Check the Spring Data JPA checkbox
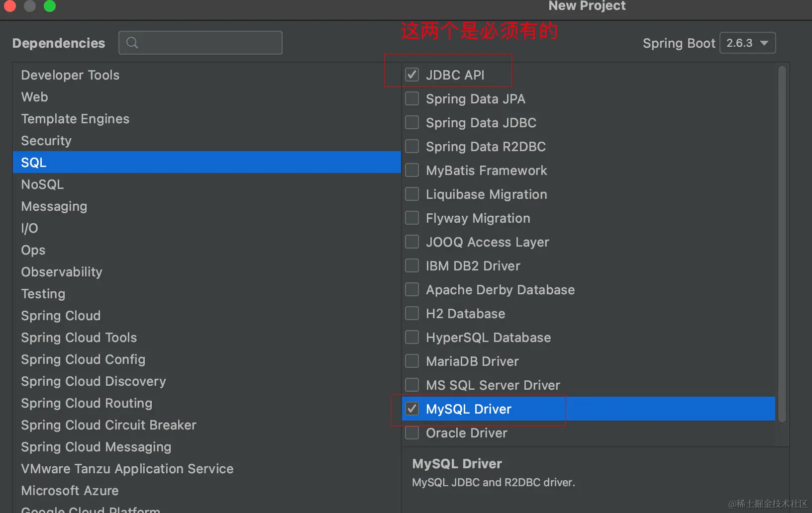Screen dimensions: 812x513 tap(412, 98)
